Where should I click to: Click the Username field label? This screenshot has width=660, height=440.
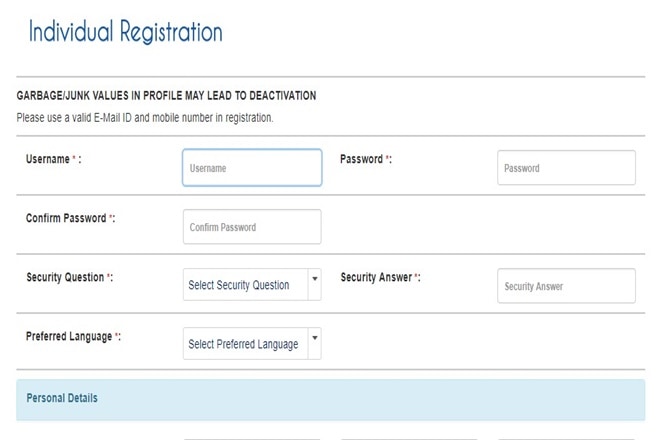click(47, 159)
